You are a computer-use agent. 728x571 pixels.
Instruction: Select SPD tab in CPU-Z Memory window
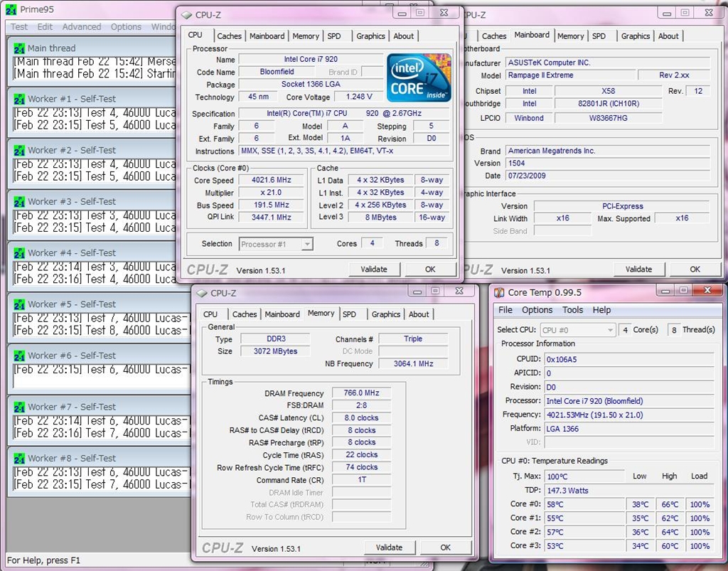click(x=349, y=314)
